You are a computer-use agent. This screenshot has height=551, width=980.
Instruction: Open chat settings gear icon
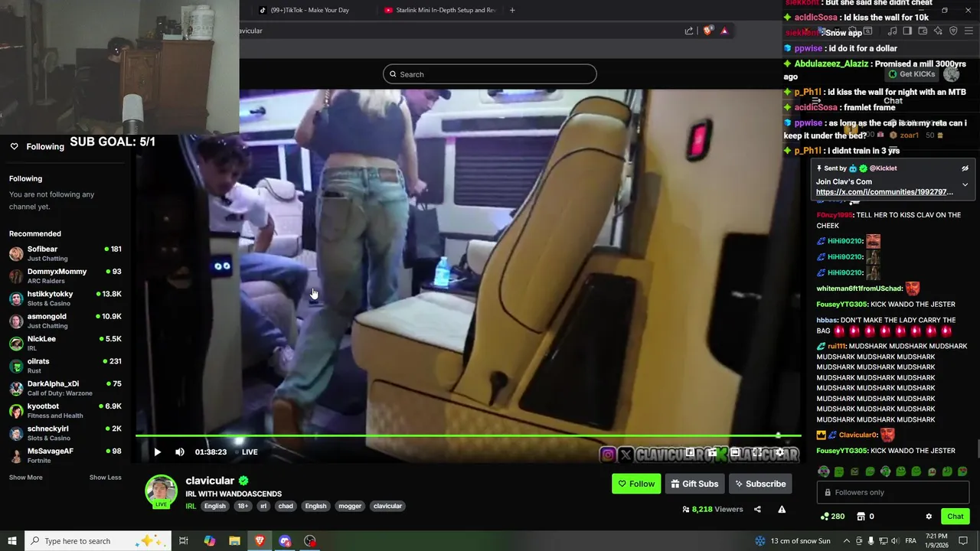pyautogui.click(x=929, y=517)
